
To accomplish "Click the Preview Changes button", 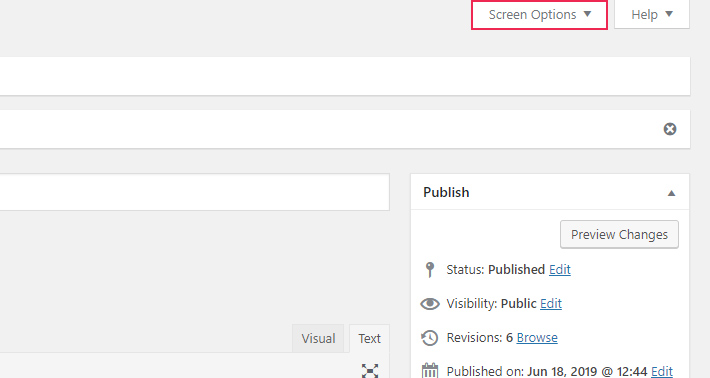I will tap(619, 234).
